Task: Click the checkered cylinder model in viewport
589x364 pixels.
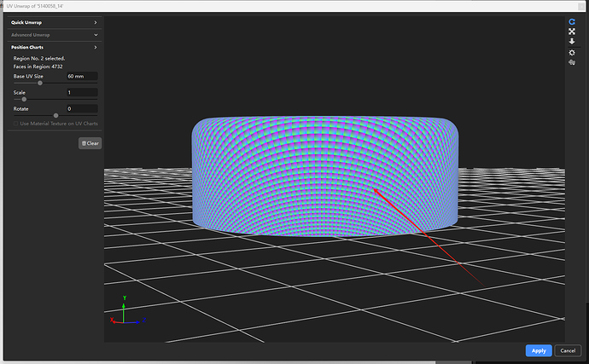Action: (x=325, y=176)
